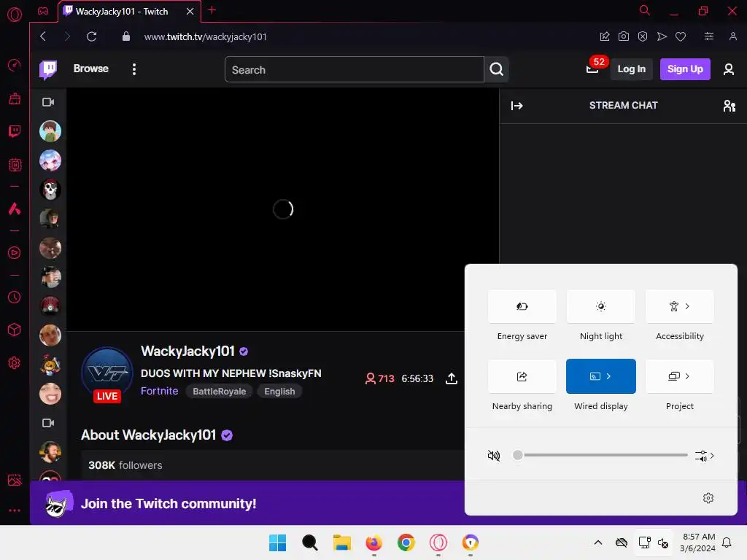The width and height of the screenshot is (747, 560).
Task: Mute the volume speaker icon in quick settings
Action: [x=494, y=456]
